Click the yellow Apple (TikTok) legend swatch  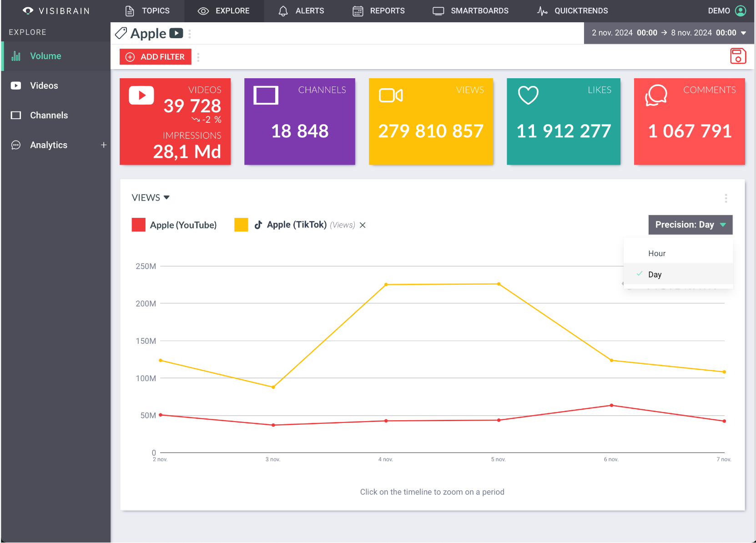[x=241, y=225]
